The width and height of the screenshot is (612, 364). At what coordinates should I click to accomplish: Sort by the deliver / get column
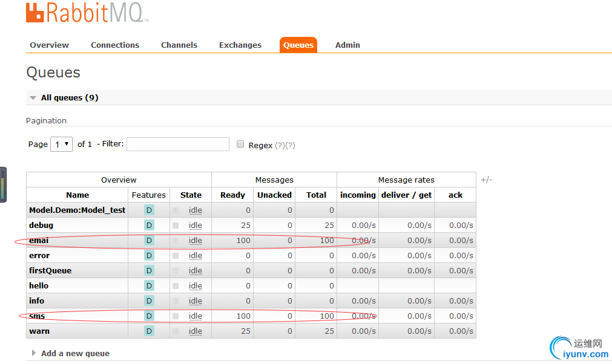tap(406, 195)
